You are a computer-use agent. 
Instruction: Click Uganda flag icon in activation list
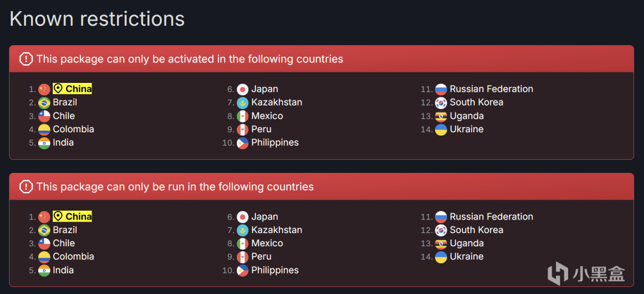tap(441, 116)
